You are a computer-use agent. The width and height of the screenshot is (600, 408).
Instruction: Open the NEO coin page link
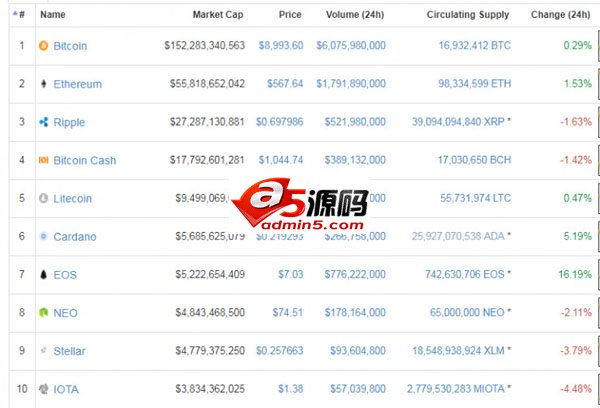click(65, 313)
